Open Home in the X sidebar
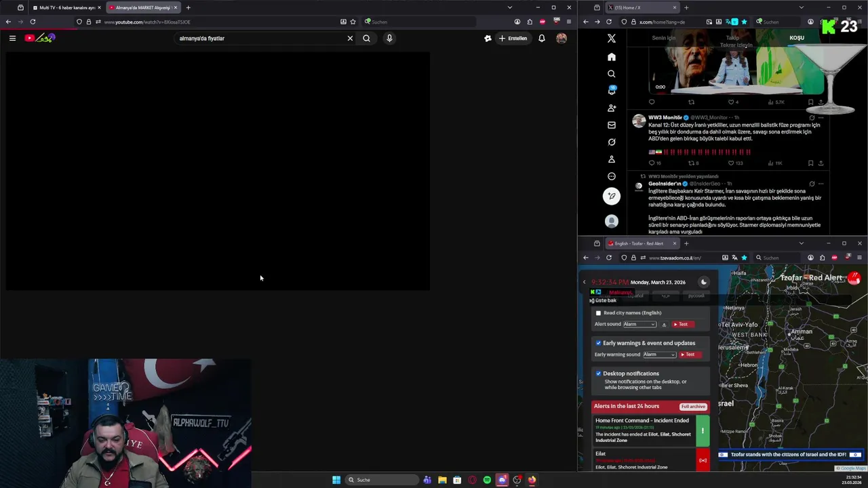This screenshot has width=868, height=488. 612,57
